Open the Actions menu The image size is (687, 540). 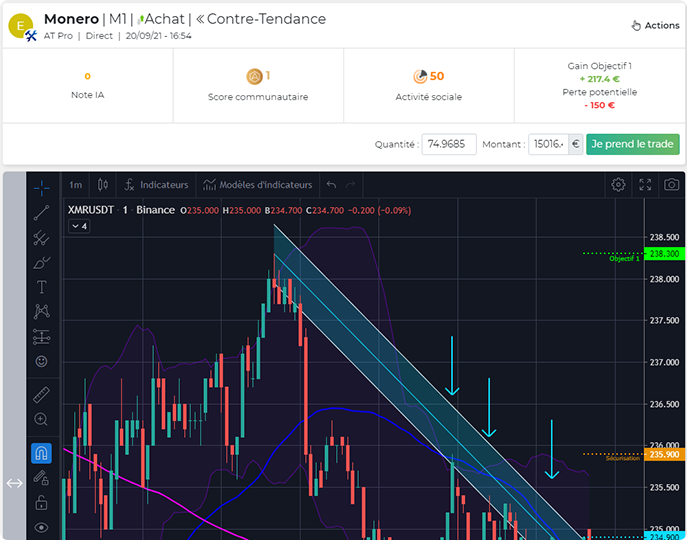point(655,25)
